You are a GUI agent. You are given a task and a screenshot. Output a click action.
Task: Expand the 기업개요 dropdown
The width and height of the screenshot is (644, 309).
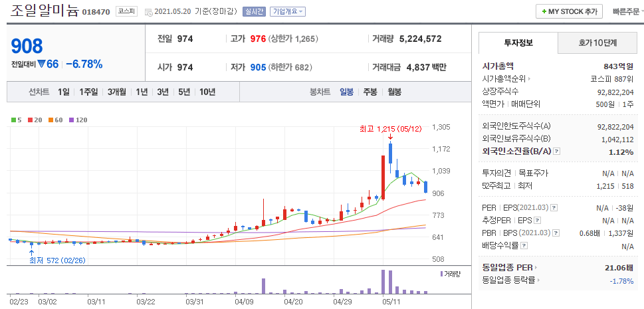click(x=288, y=11)
